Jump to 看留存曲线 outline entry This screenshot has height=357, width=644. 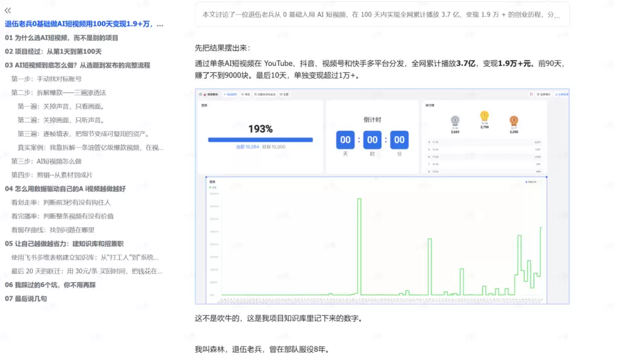[53, 230]
